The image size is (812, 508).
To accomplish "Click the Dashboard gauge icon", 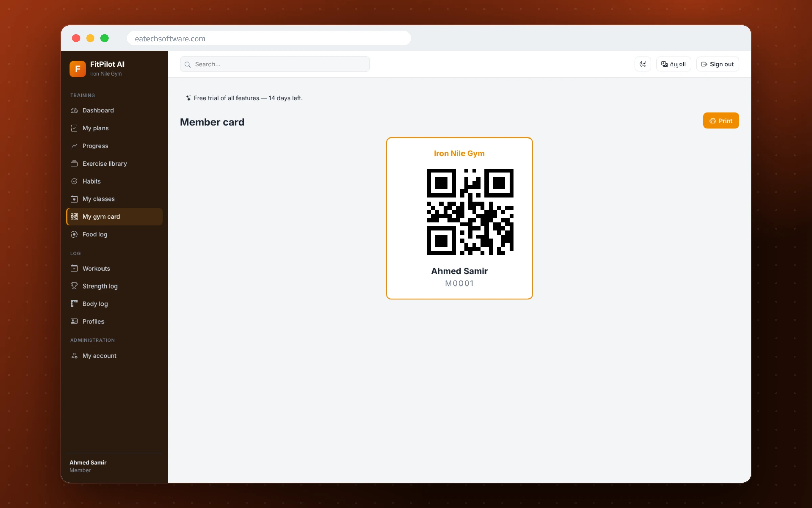I will click(x=74, y=110).
